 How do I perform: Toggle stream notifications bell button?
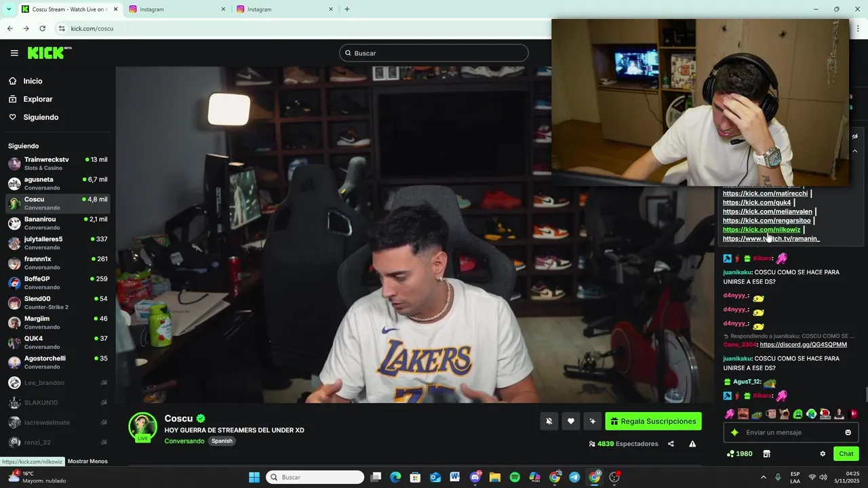click(549, 422)
